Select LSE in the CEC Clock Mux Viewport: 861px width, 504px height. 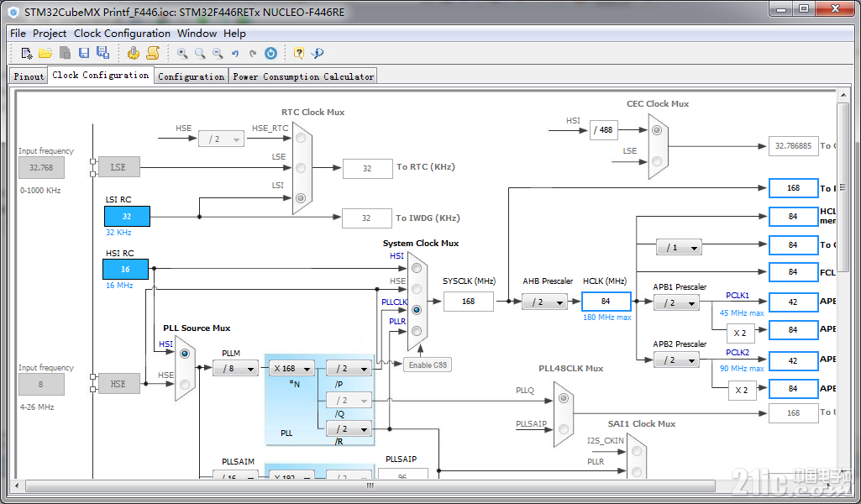tap(657, 161)
